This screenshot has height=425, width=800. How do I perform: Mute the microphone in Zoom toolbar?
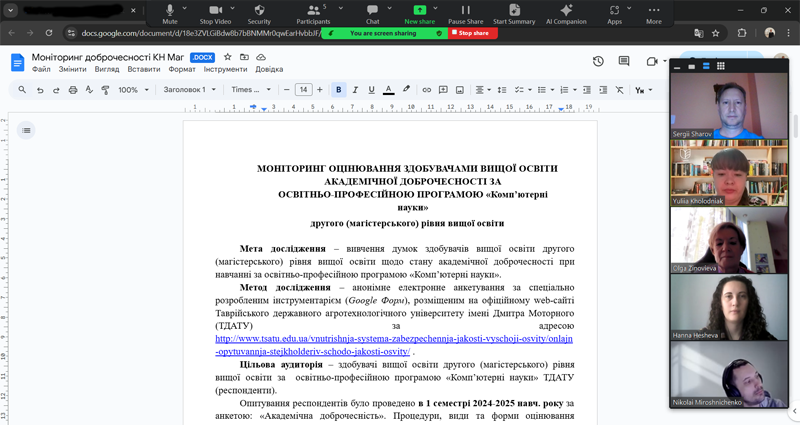(x=170, y=14)
